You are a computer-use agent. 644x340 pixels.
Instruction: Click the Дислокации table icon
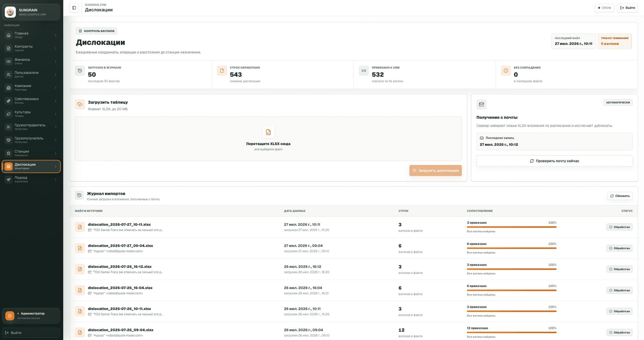[8, 166]
